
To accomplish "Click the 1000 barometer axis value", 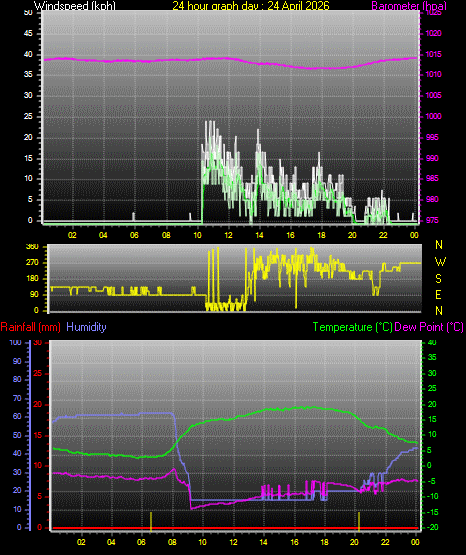I will tap(433, 116).
